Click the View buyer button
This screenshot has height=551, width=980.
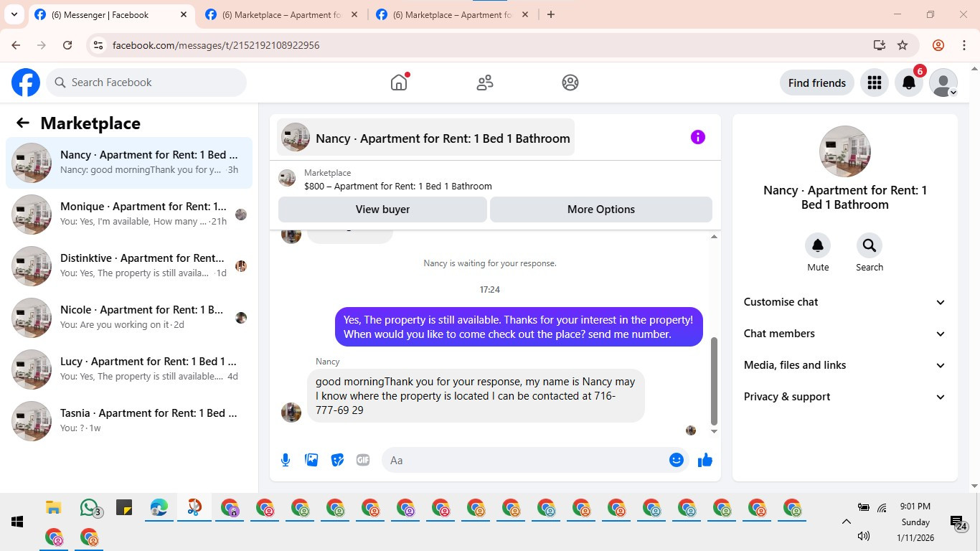coord(382,209)
